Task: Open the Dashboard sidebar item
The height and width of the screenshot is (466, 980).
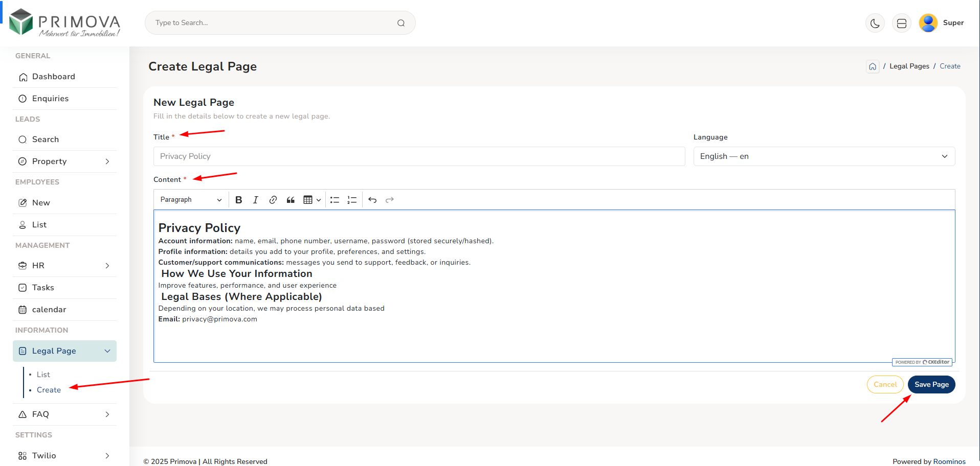Action: click(54, 77)
